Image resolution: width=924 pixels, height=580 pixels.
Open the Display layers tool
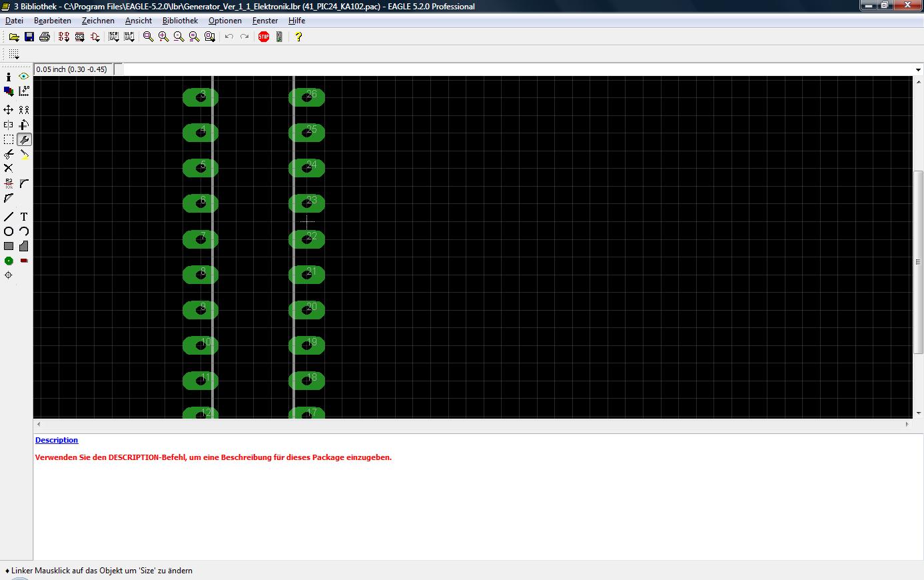tap(9, 91)
